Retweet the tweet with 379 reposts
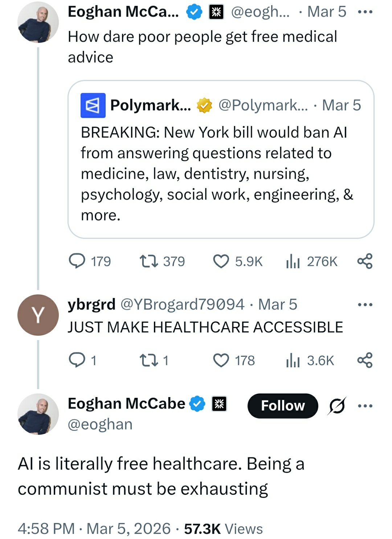This screenshot has height=539, width=392. coord(149,261)
